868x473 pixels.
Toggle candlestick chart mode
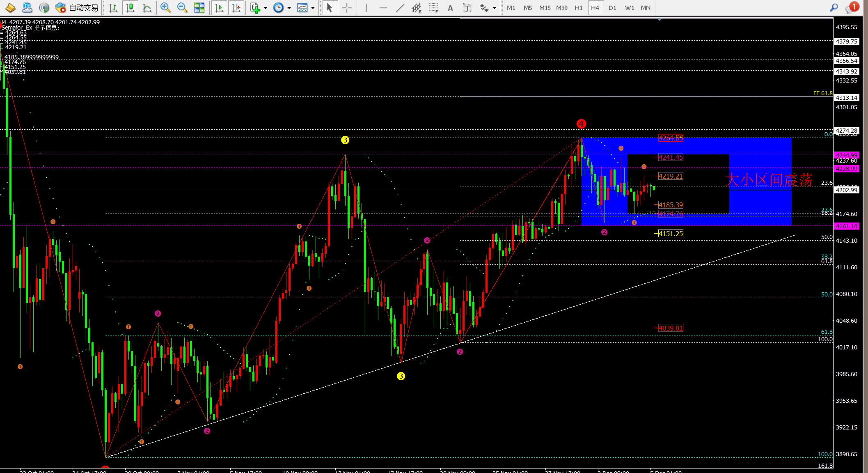click(x=130, y=8)
